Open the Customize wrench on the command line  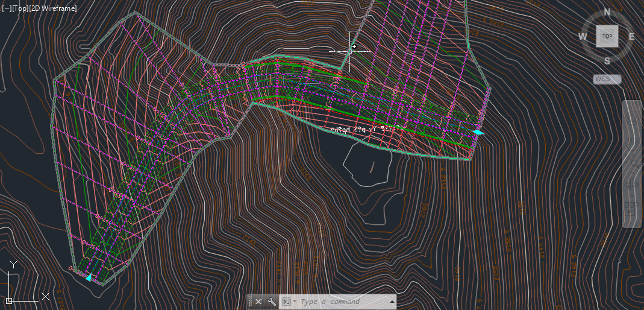(271, 302)
